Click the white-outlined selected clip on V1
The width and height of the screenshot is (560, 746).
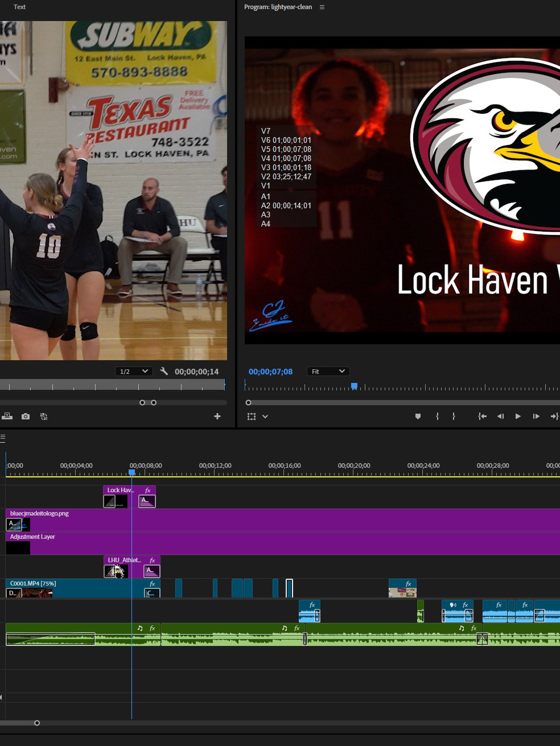(x=289, y=588)
